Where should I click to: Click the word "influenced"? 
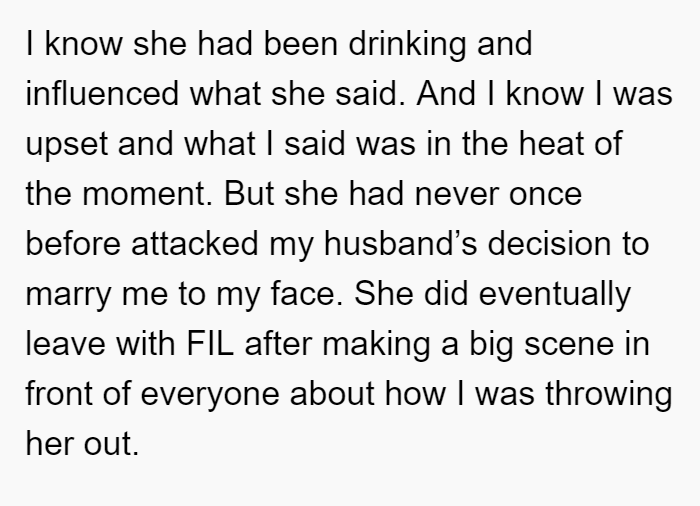[x=102, y=94]
